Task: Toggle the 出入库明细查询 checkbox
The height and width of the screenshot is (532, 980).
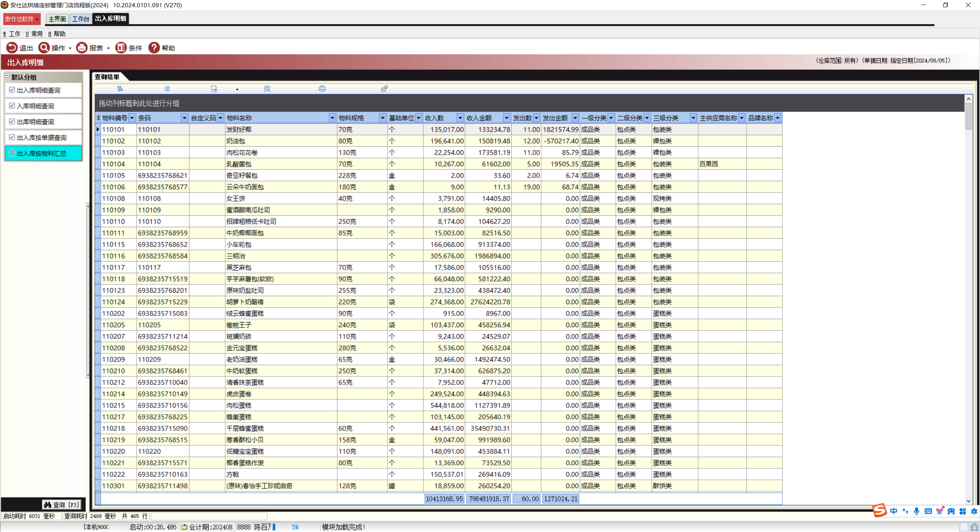Action: [12, 90]
